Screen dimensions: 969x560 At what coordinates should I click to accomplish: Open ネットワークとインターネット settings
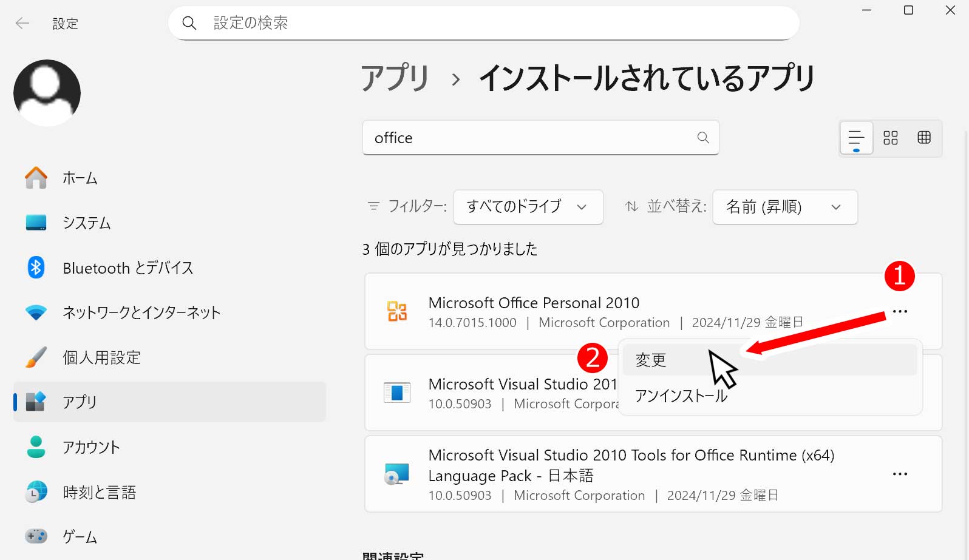(169, 312)
